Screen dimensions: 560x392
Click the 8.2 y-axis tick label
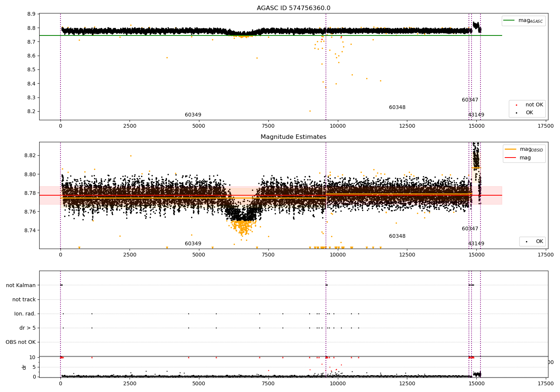(32, 112)
